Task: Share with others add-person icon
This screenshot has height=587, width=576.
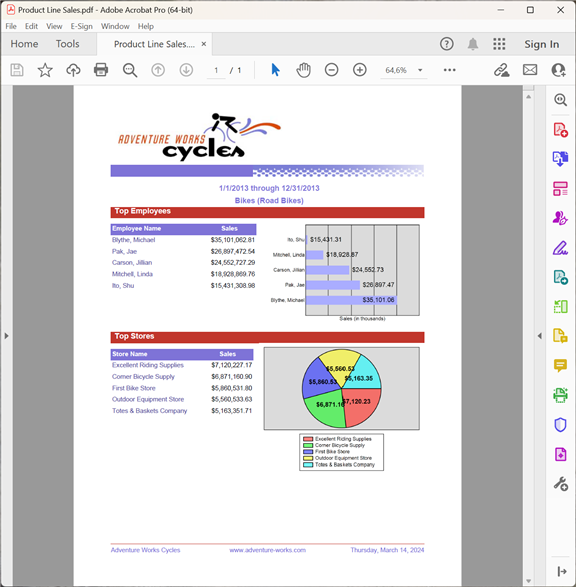Action: pyautogui.click(x=558, y=70)
